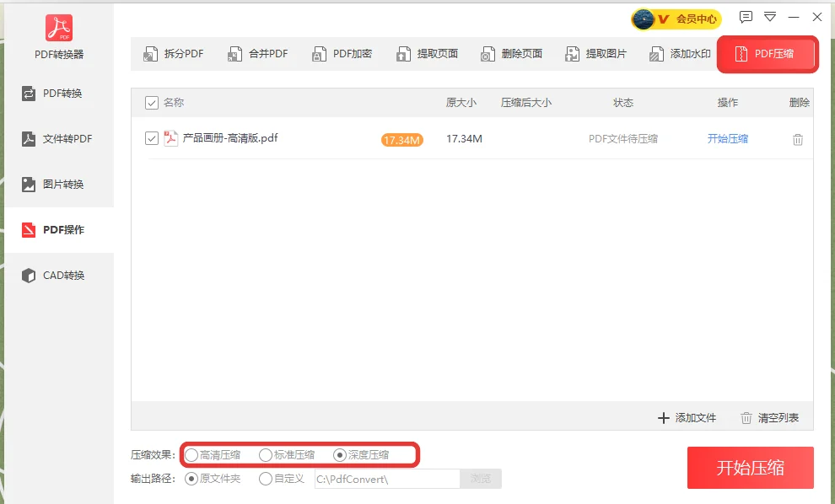835x504 pixels.
Task: Click the 17.34M original size cell
Action: tap(464, 139)
